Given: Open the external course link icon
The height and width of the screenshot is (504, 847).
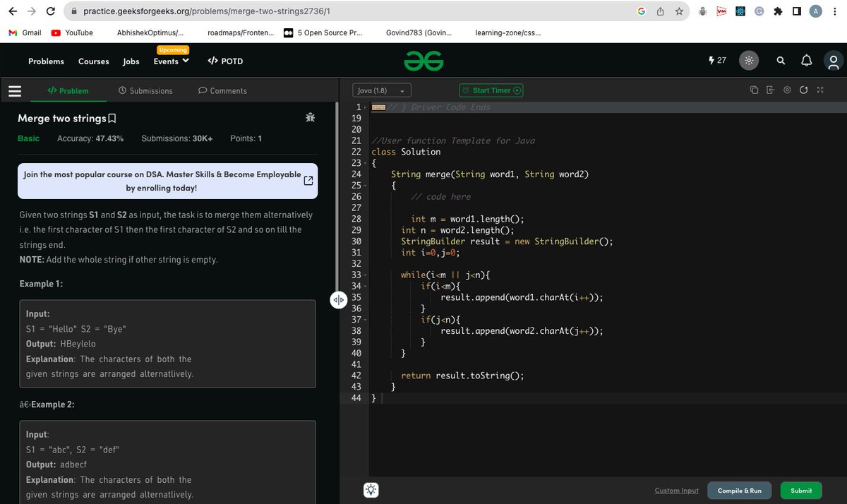Looking at the screenshot, I should point(308,181).
